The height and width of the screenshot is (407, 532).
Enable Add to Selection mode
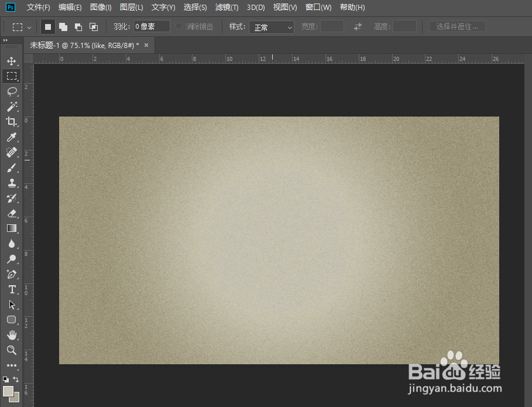click(63, 26)
